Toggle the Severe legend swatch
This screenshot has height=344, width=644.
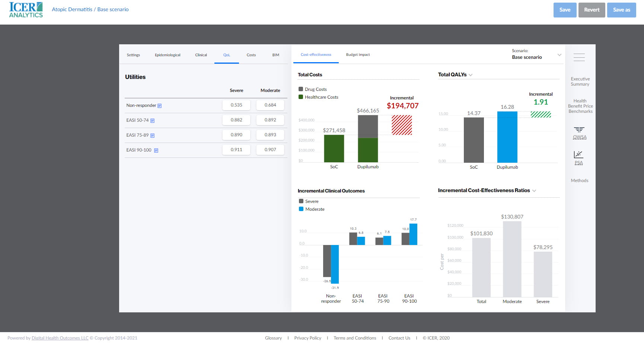coord(301,201)
